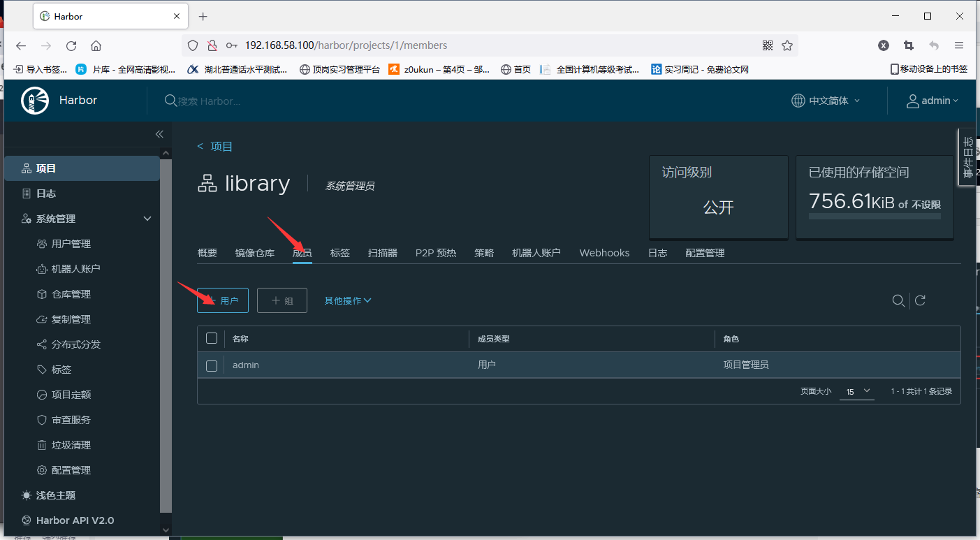Click the 项目管理员 role cell

coord(746,365)
